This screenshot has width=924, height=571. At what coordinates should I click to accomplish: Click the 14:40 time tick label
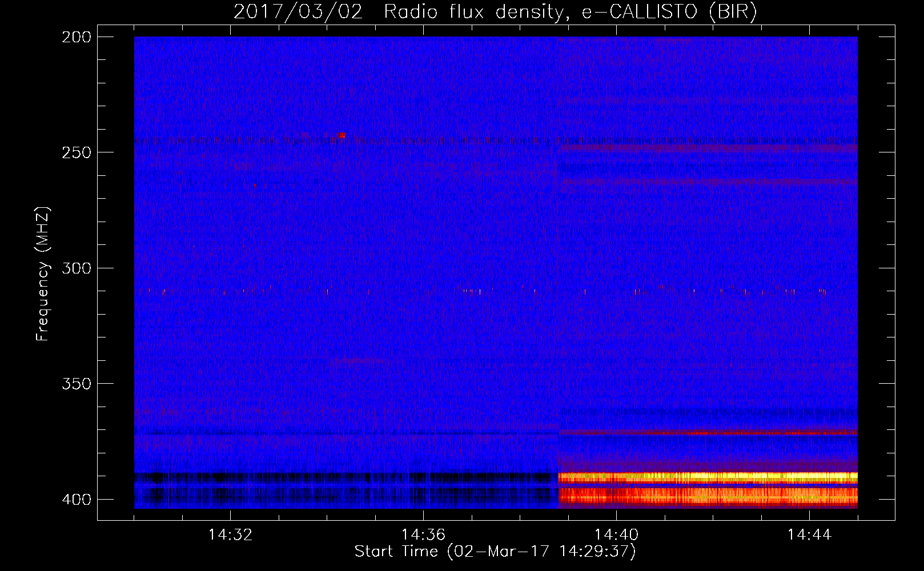pos(616,535)
